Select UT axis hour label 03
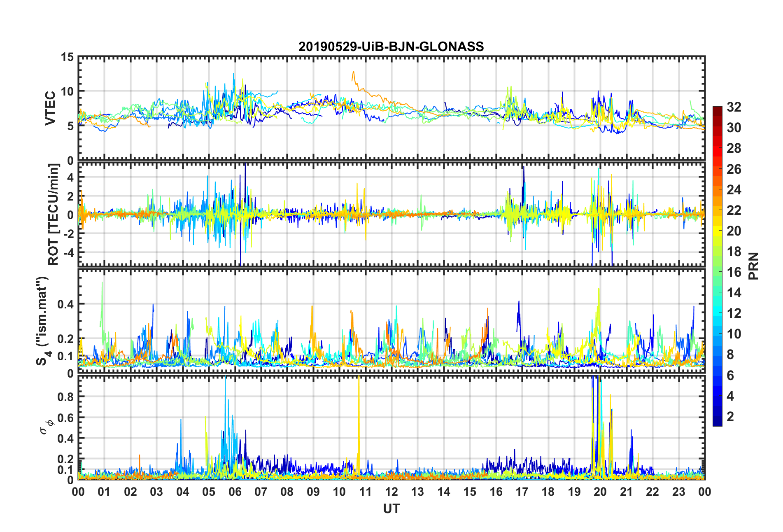783x532 pixels. click(156, 492)
